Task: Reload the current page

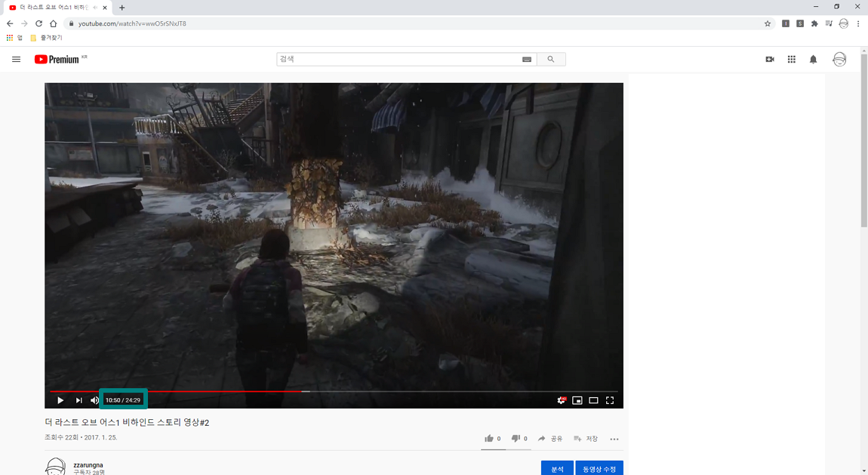Action: click(x=38, y=23)
